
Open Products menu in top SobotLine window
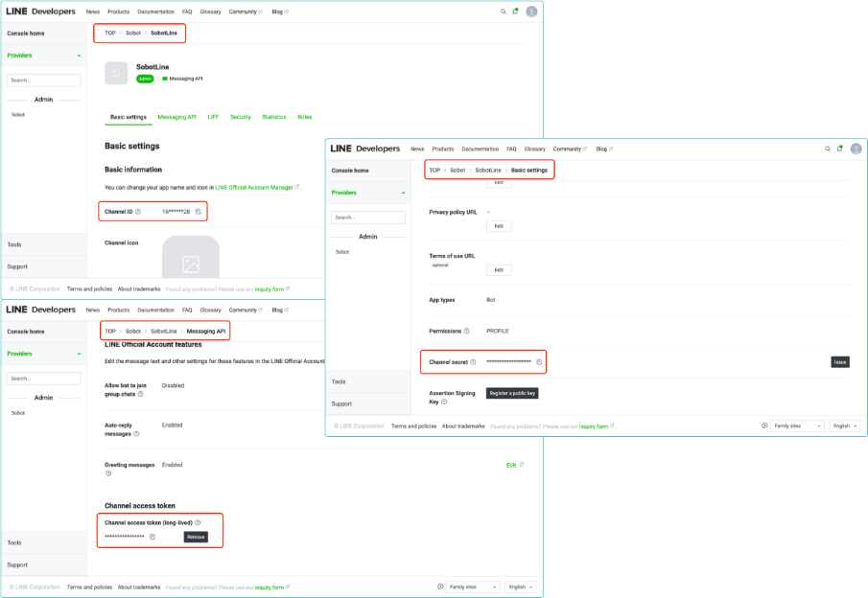point(119,11)
